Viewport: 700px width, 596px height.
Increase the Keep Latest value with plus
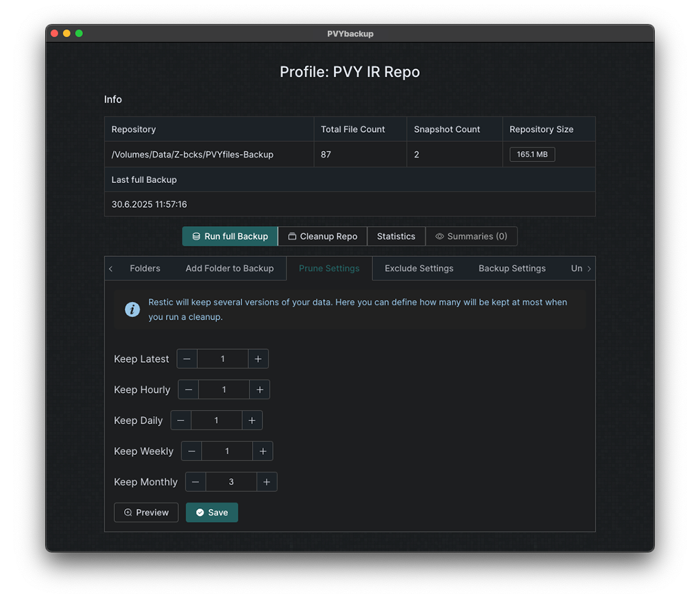(258, 359)
